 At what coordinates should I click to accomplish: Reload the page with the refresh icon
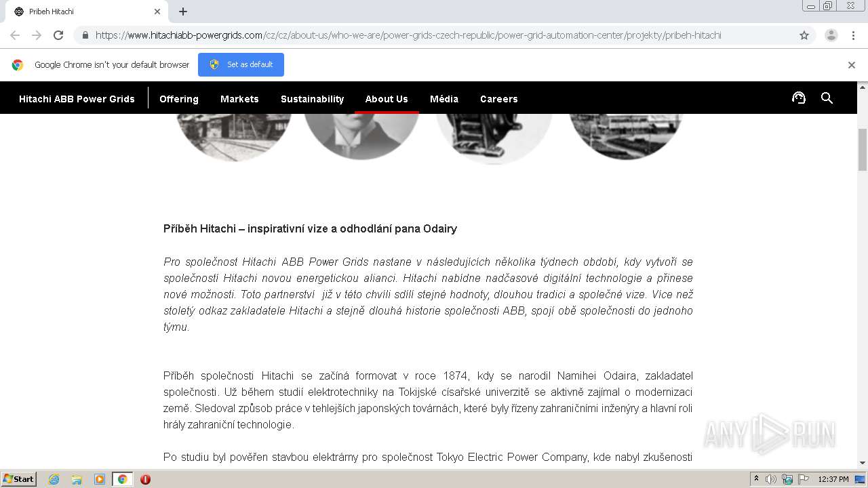58,35
